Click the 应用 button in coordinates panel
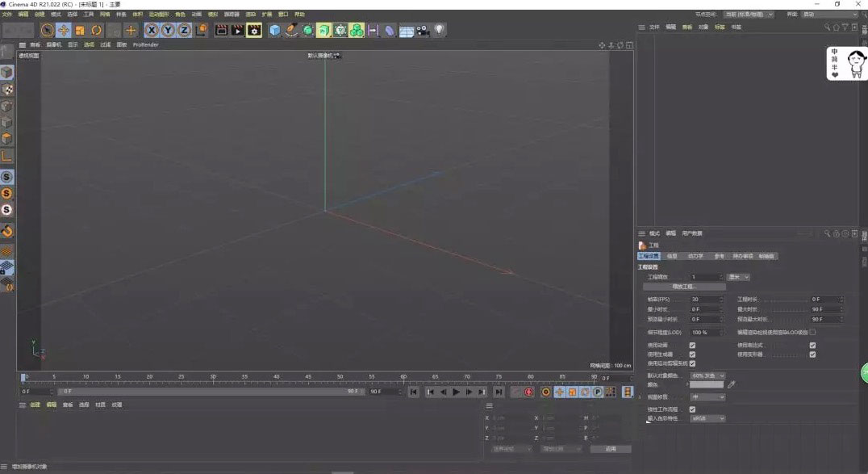 click(610, 449)
